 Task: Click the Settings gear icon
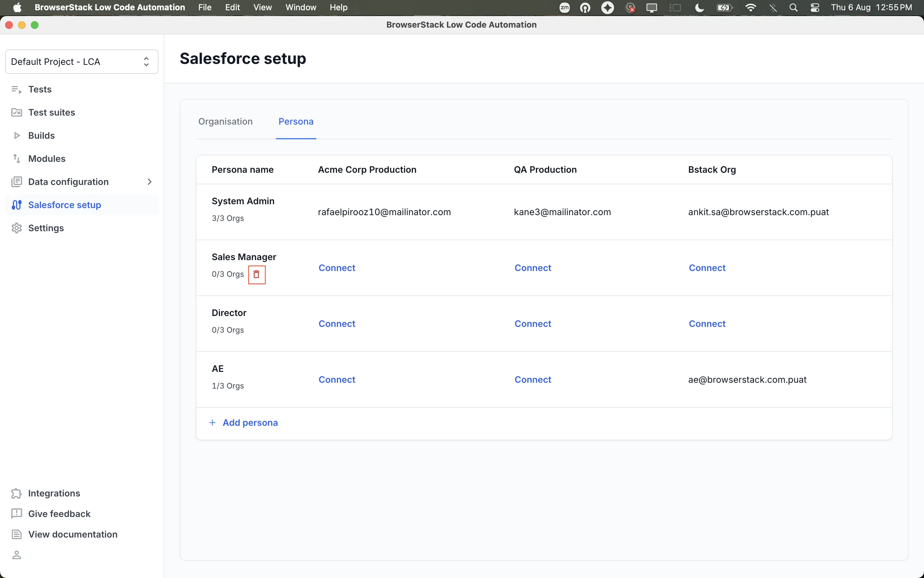point(16,228)
